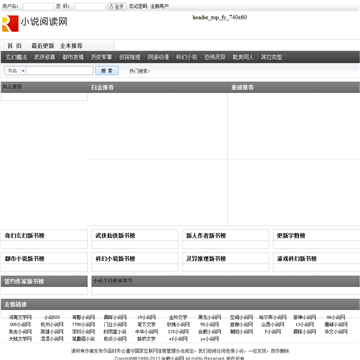Click the 小说今日更新章节 heading
The image size is (360, 360).
(x=113, y=281)
